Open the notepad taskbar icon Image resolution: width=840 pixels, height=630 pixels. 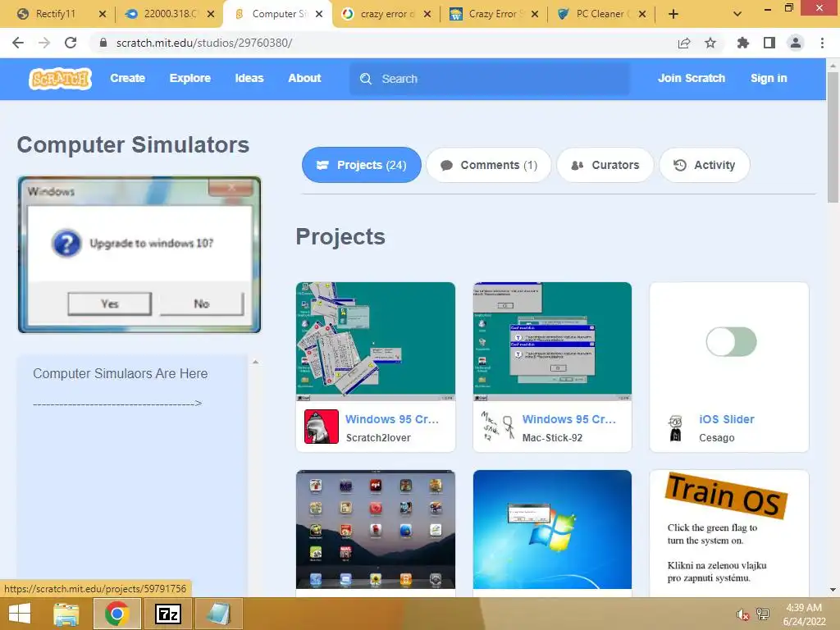218,614
